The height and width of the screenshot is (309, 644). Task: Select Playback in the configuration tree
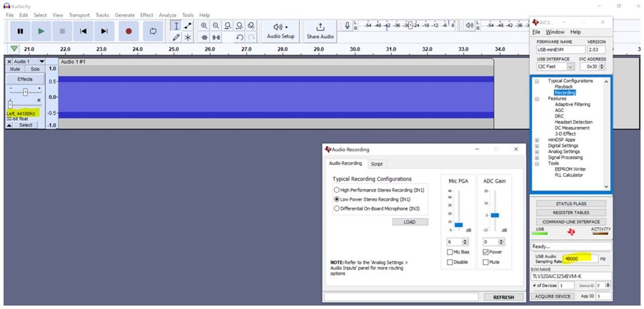[563, 87]
